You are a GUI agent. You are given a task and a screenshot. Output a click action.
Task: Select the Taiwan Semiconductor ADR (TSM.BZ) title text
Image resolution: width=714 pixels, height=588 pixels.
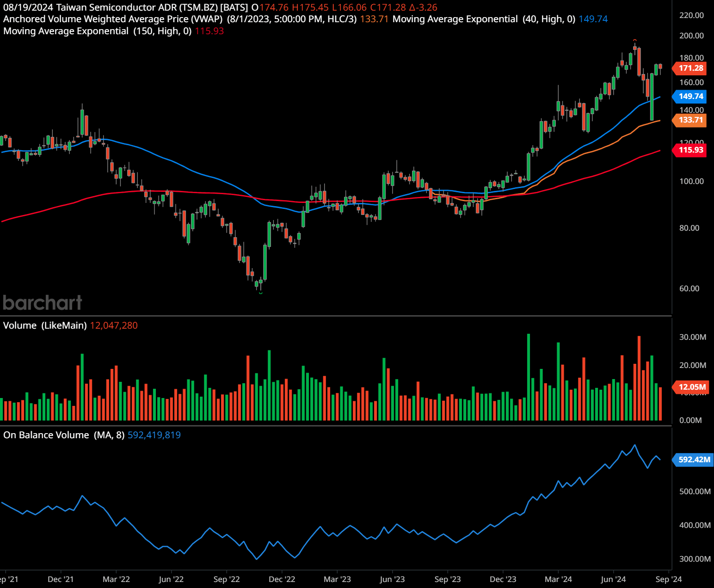(x=137, y=7)
